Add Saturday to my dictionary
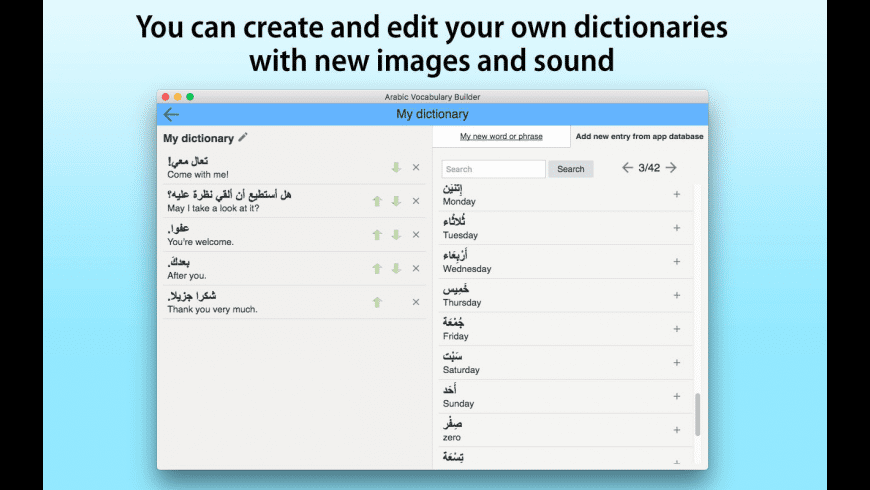The height and width of the screenshot is (490, 870). tap(676, 362)
